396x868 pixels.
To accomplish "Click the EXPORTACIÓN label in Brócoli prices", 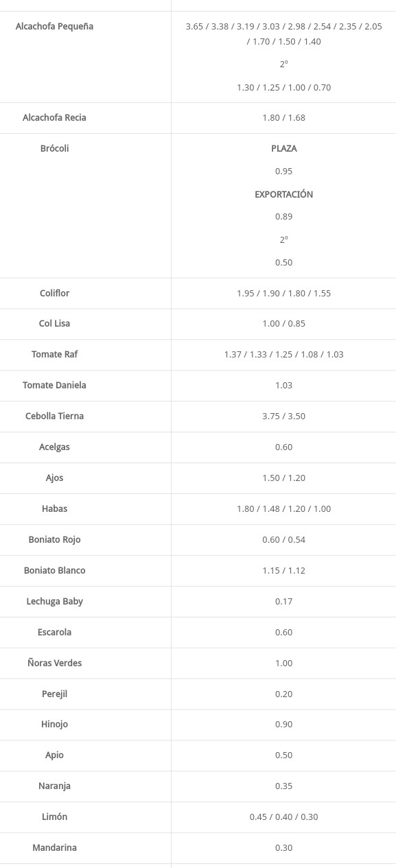I will (x=284, y=194).
